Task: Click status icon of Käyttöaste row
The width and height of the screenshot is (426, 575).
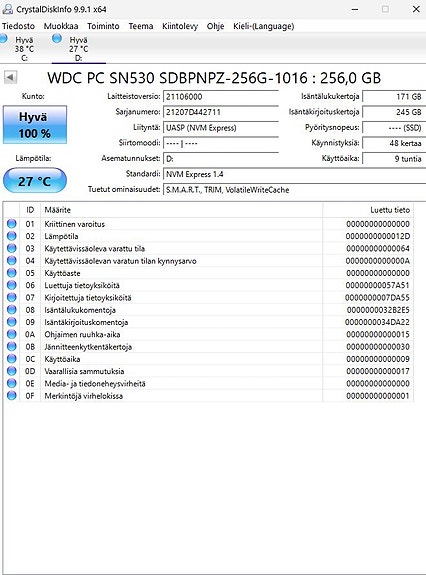Action: (x=12, y=273)
